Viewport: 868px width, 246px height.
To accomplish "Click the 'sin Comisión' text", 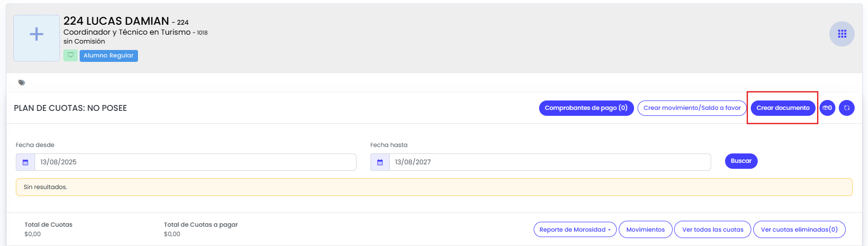I will pos(84,42).
